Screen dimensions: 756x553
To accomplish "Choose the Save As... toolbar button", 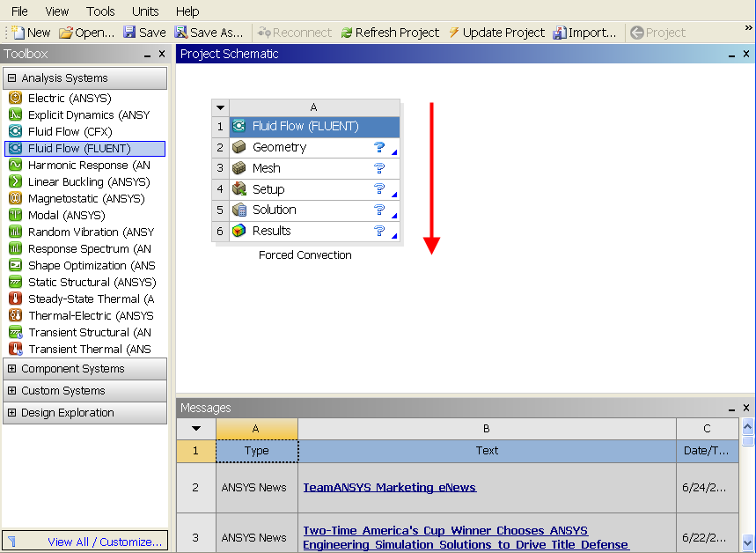I will click(209, 33).
